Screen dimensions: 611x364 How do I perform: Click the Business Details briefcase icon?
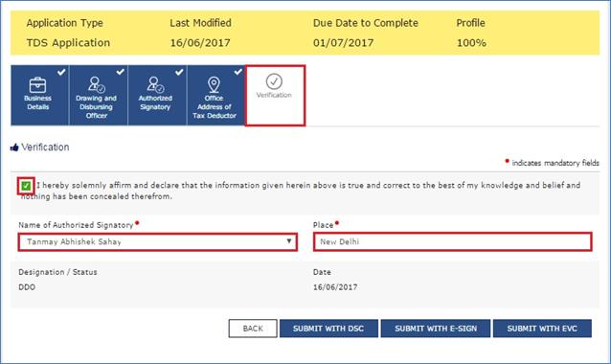click(37, 85)
